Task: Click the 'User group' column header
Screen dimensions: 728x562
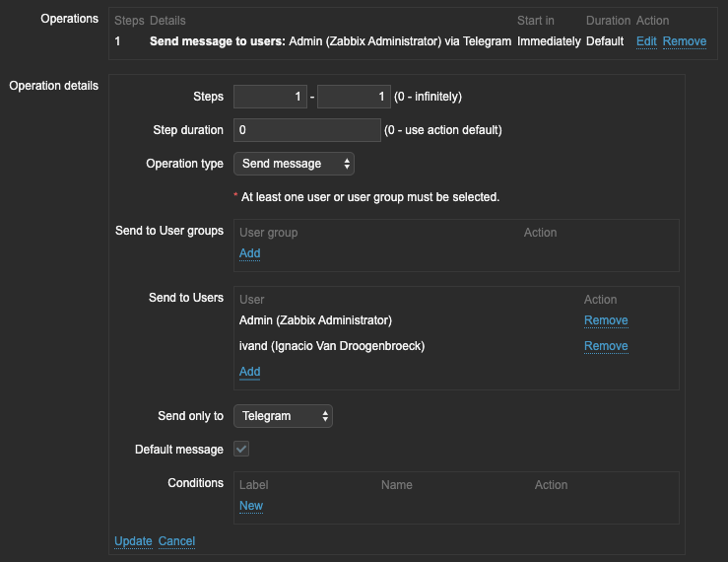Action: click(x=268, y=233)
